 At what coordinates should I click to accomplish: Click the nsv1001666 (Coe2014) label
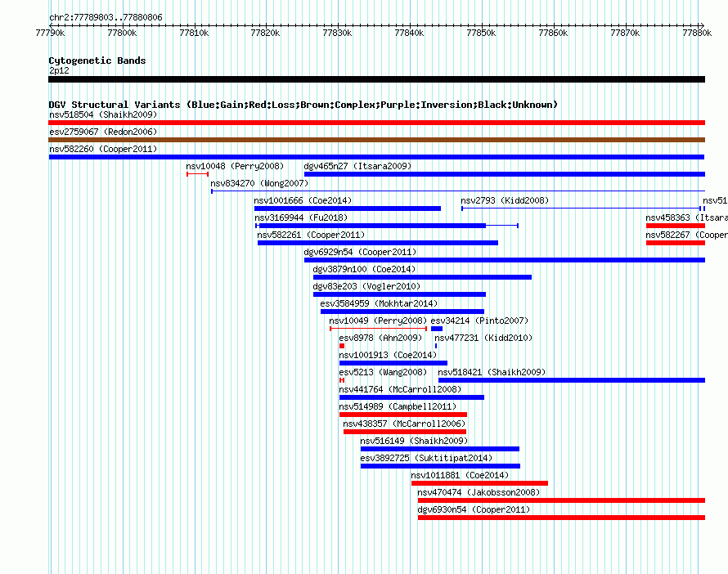click(x=303, y=200)
